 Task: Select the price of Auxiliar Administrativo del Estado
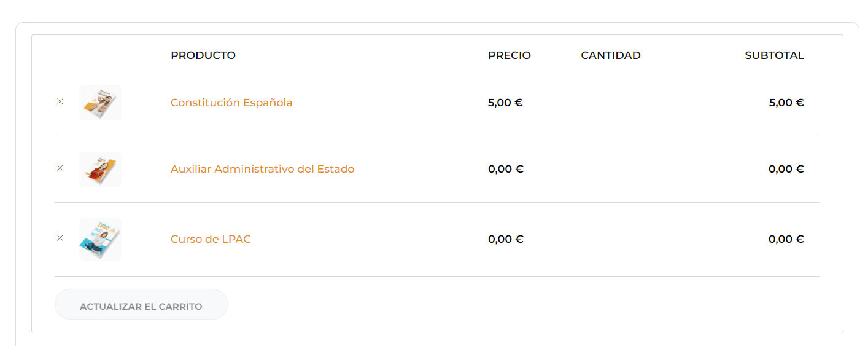coord(506,169)
